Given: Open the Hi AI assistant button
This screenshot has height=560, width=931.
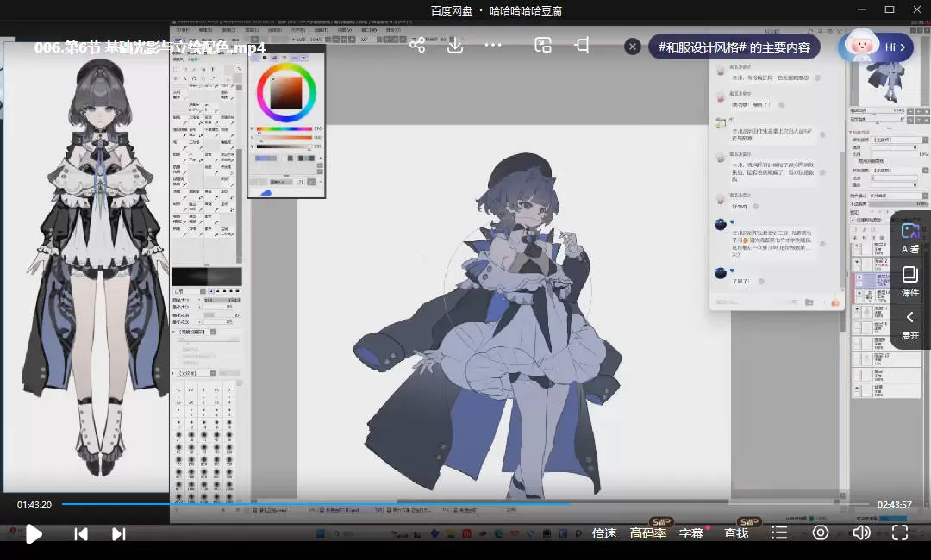Looking at the screenshot, I should click(876, 47).
